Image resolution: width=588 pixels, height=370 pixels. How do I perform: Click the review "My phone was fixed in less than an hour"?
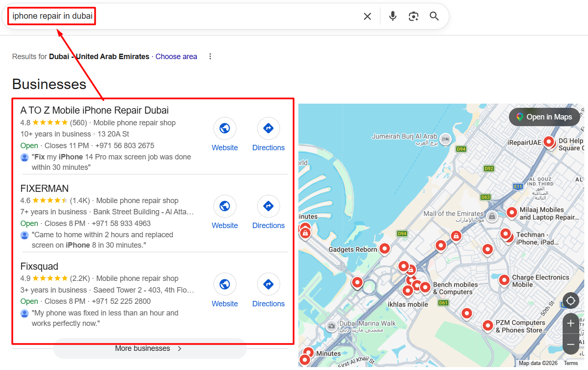click(105, 318)
